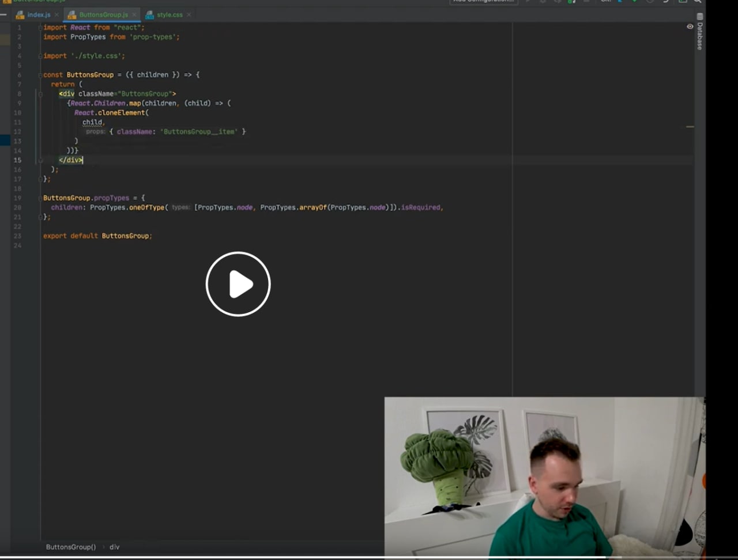This screenshot has height=560, width=738.
Task: Click the child argument on line 11
Action: coord(92,122)
